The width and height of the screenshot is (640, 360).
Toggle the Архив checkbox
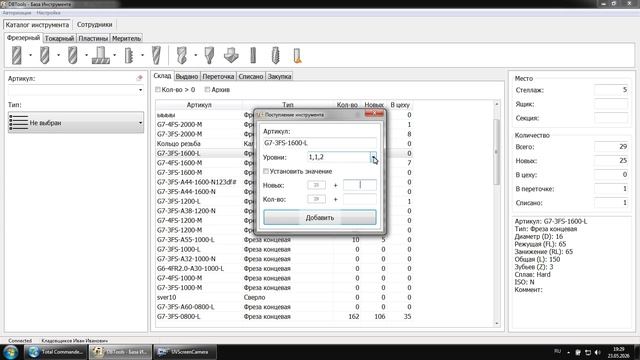click(x=207, y=89)
